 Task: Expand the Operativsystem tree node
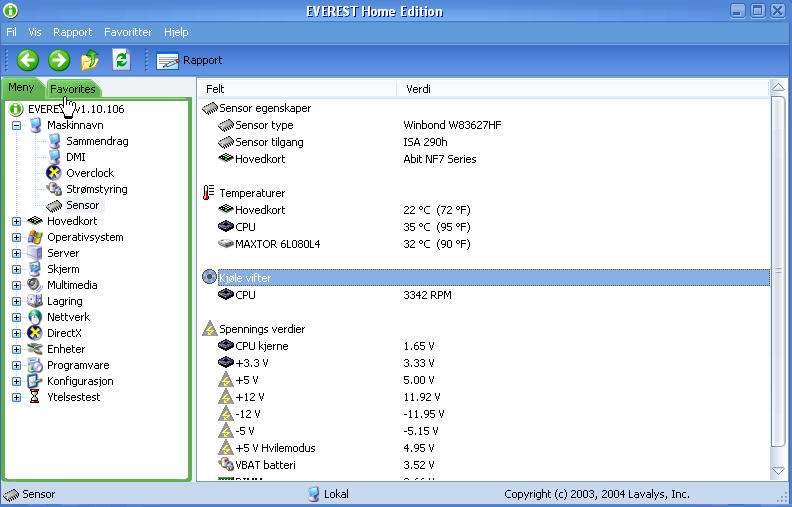(x=17, y=237)
